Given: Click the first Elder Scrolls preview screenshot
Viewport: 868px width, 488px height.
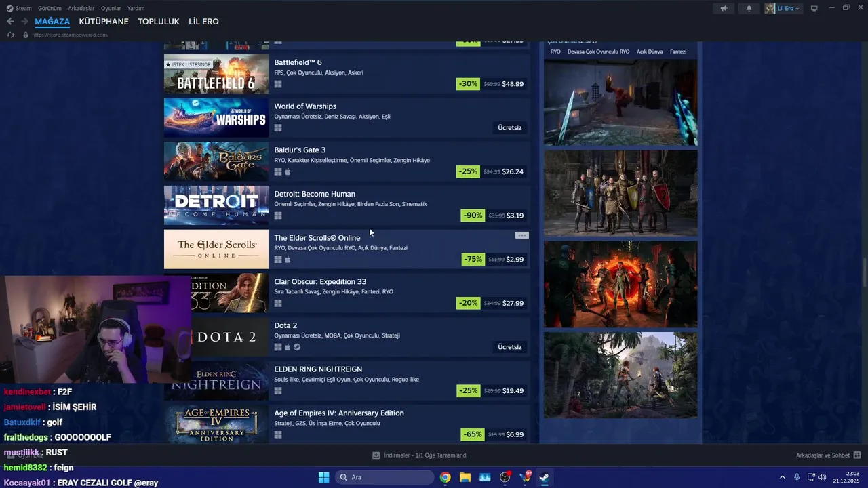Looking at the screenshot, I should pos(620,102).
